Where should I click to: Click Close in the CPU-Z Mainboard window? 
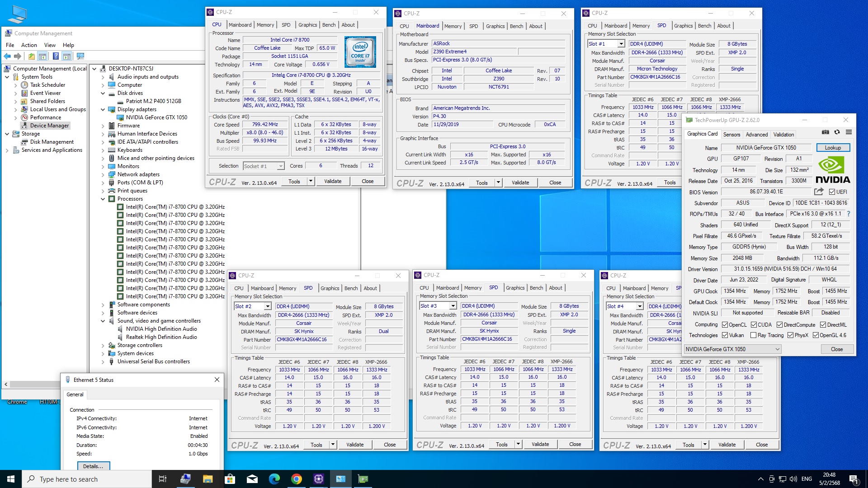555,183
